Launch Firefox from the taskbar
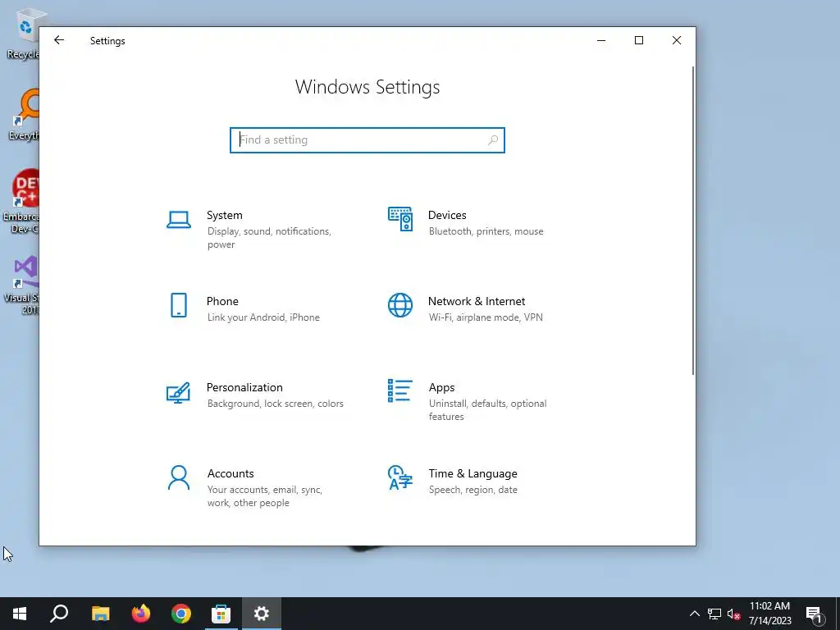 coord(141,614)
